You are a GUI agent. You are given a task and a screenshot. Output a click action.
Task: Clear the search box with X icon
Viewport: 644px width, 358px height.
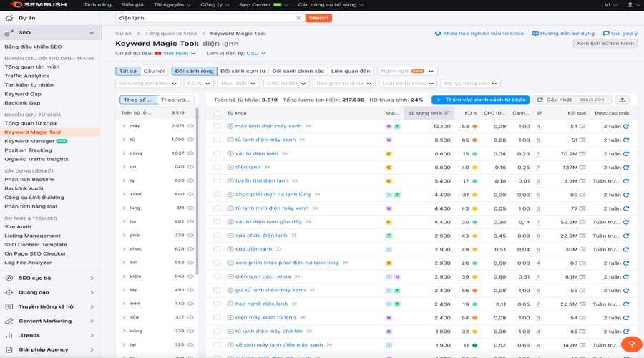click(298, 18)
